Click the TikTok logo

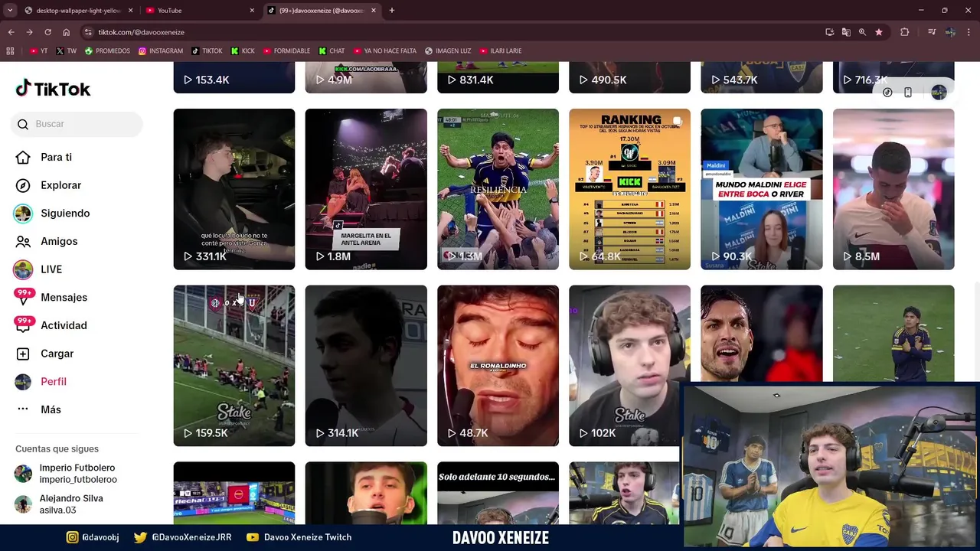pos(53,89)
